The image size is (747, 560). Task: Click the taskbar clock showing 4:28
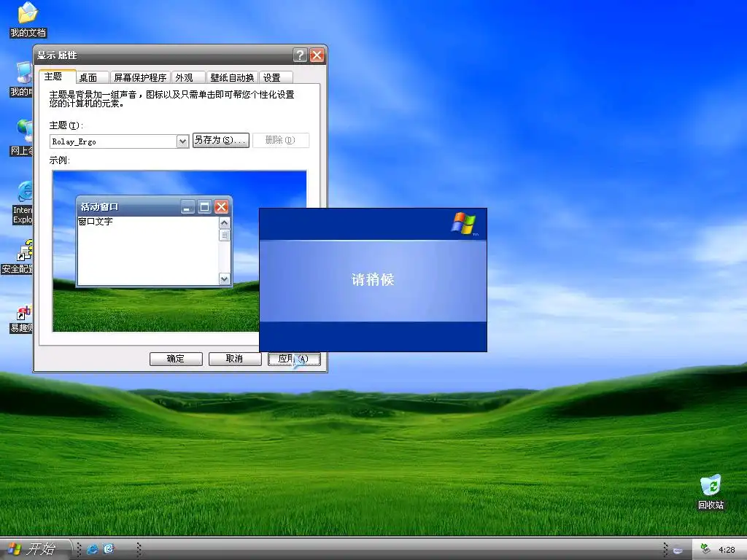pos(727,550)
